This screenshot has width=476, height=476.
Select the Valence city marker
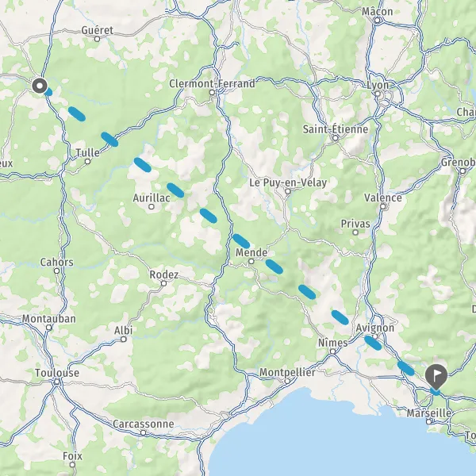[383, 207]
